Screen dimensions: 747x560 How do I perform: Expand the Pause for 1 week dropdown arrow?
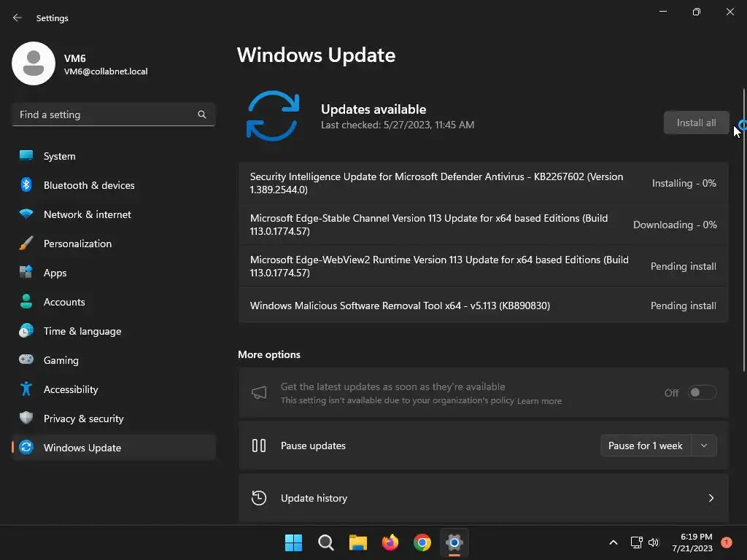(704, 446)
